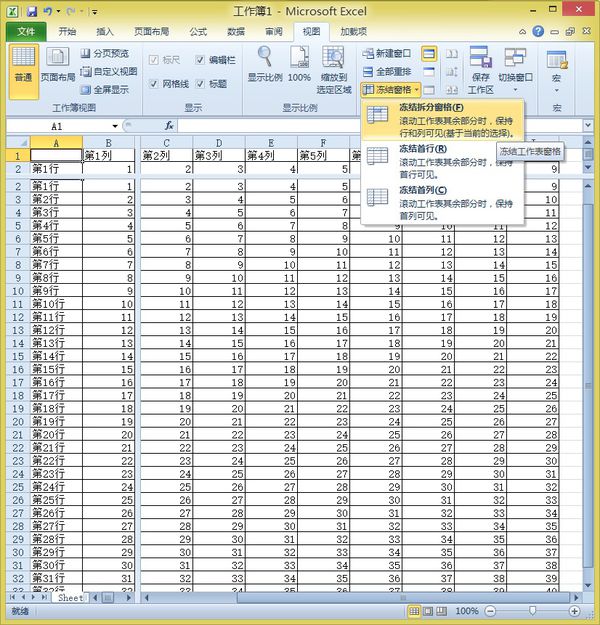Click the Save icon in quick access toolbar

coord(31,11)
